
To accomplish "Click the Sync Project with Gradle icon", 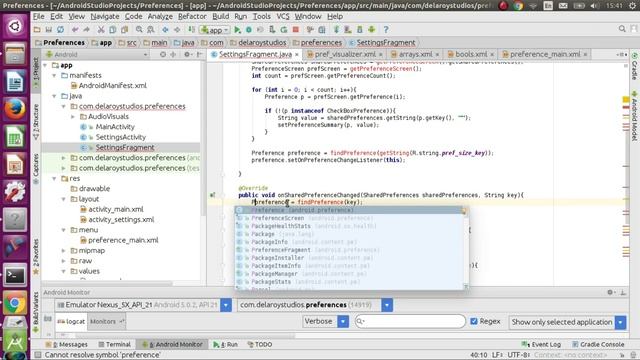I will point(336,29).
